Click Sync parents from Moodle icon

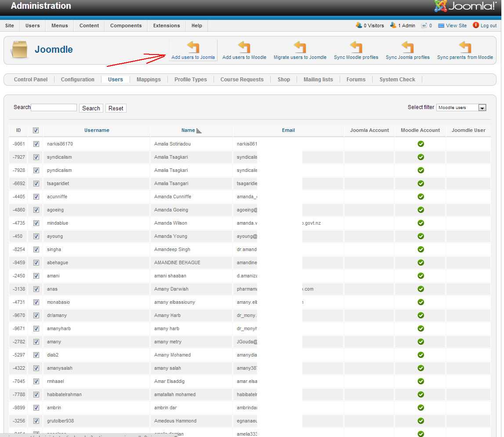coord(465,47)
